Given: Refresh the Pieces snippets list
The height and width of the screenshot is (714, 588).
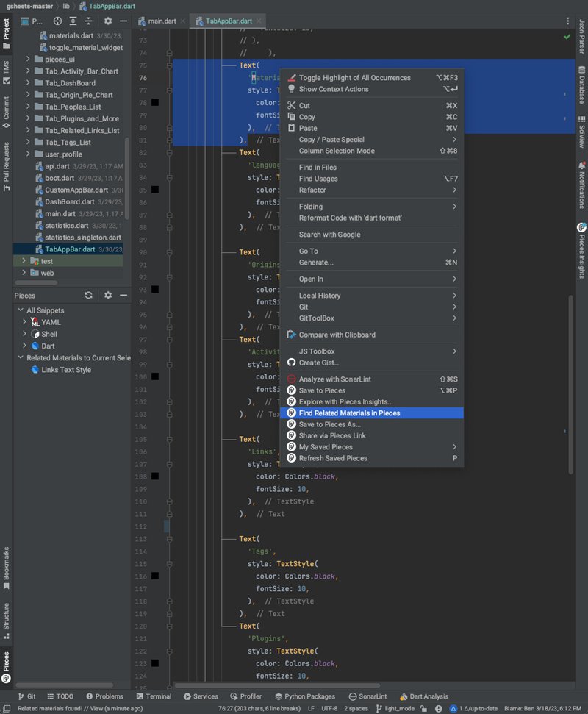Looking at the screenshot, I should pos(88,295).
